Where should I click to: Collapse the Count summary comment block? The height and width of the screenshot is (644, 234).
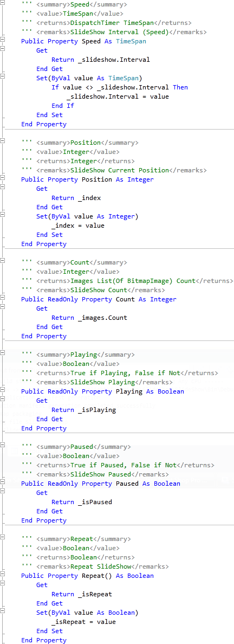pos(2,260)
